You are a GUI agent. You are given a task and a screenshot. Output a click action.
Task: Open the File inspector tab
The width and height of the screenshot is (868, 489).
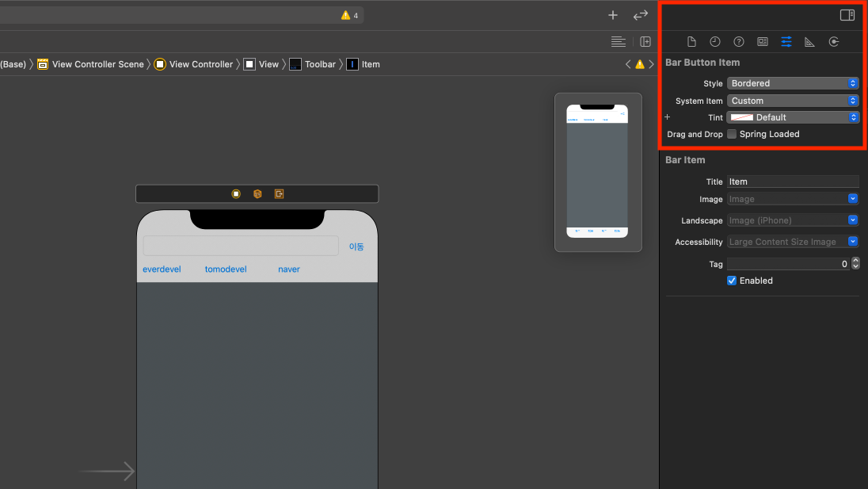[x=691, y=41]
